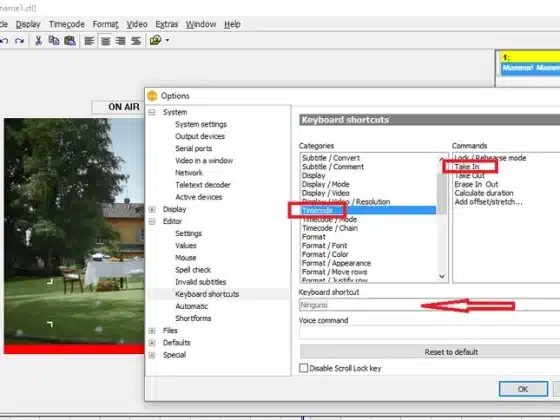Open the Extras menu
Viewport: 560px width, 420px height.
(166, 24)
